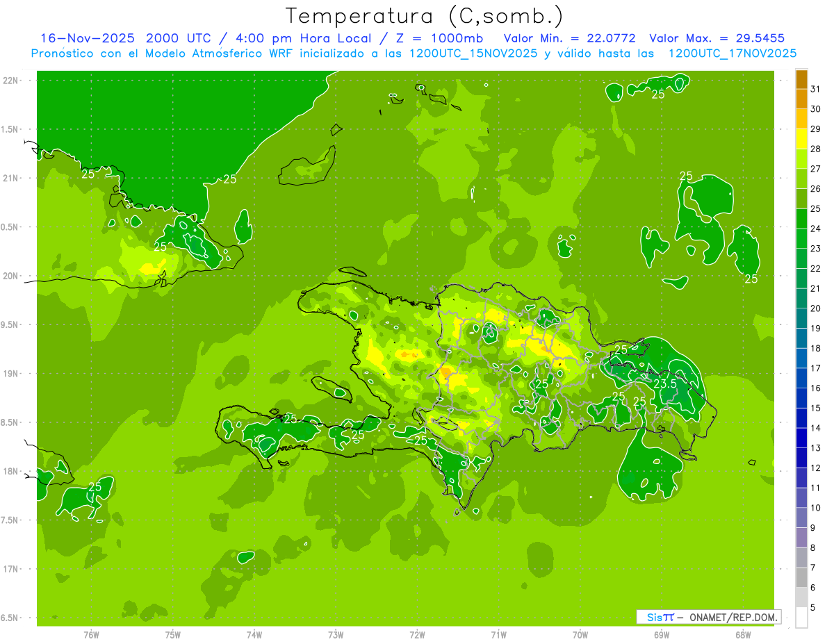Click the '23.5' contour label
Viewport: 834px width, 644px height.
click(x=665, y=383)
